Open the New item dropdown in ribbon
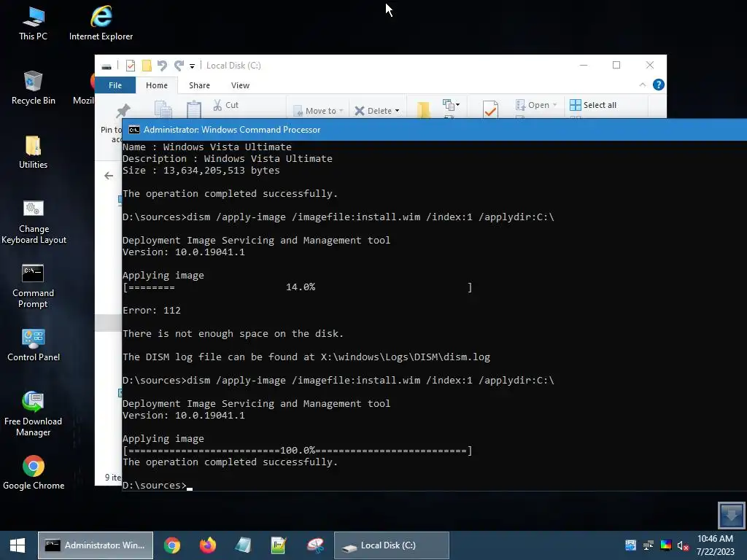Image resolution: width=747 pixels, height=560 pixels. [451, 104]
